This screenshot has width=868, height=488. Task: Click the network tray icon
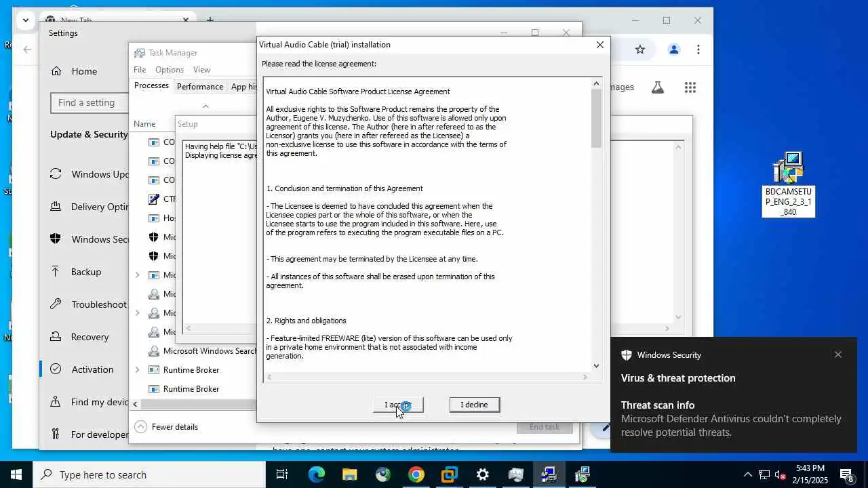764,474
